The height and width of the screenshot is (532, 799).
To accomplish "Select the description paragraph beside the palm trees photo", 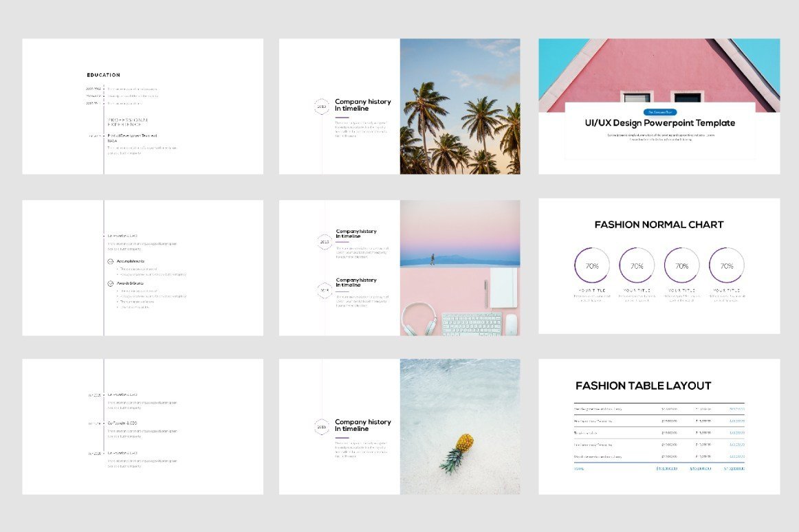I will tap(361, 129).
